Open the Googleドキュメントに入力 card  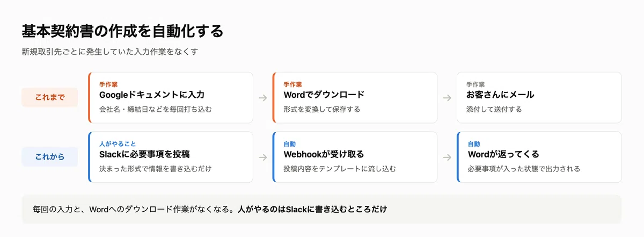tap(171, 98)
